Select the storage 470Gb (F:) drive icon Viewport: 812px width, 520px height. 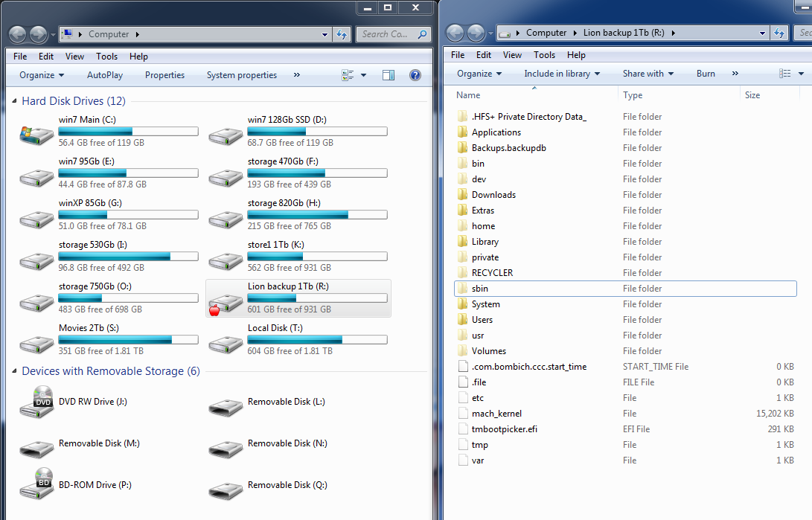226,178
